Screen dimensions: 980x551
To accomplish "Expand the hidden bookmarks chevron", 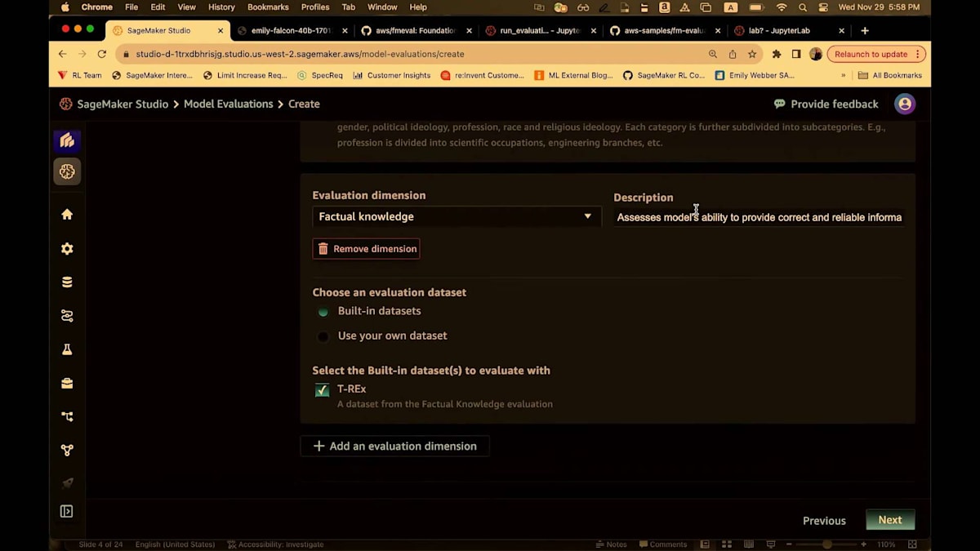I will click(x=843, y=75).
